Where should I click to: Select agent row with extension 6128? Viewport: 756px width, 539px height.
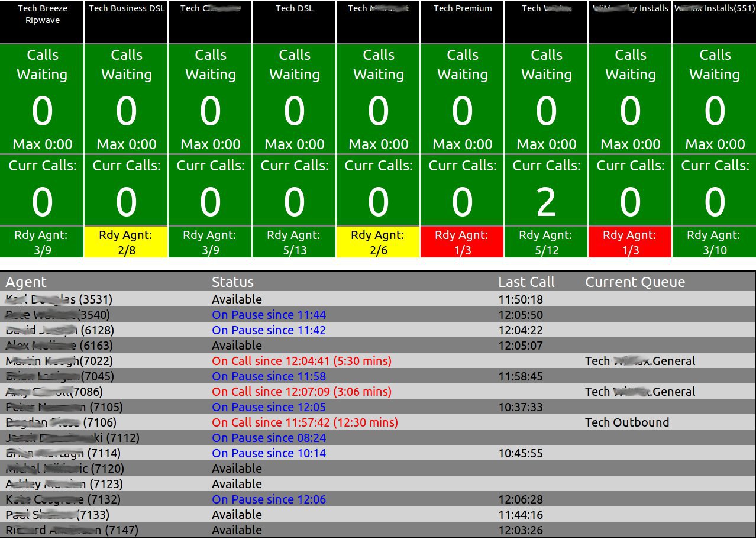379,330
